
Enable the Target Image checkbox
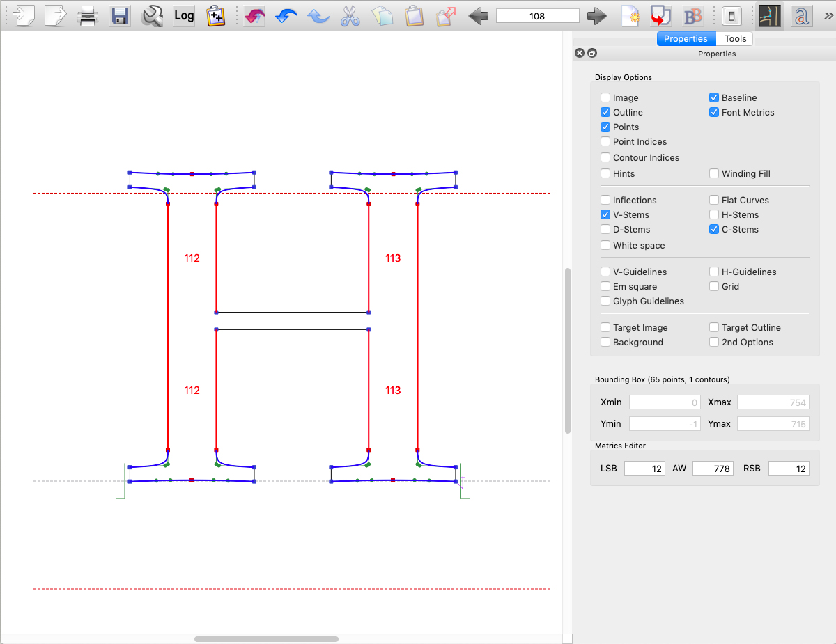pos(605,328)
